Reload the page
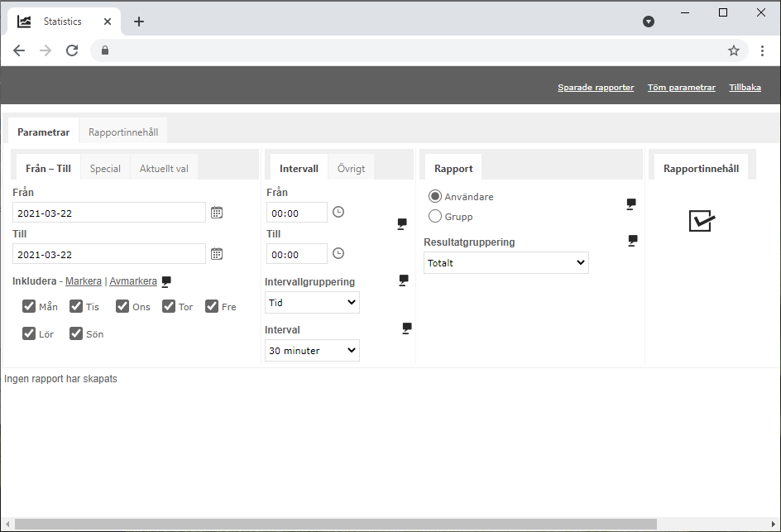This screenshot has width=781, height=532. 72,50
